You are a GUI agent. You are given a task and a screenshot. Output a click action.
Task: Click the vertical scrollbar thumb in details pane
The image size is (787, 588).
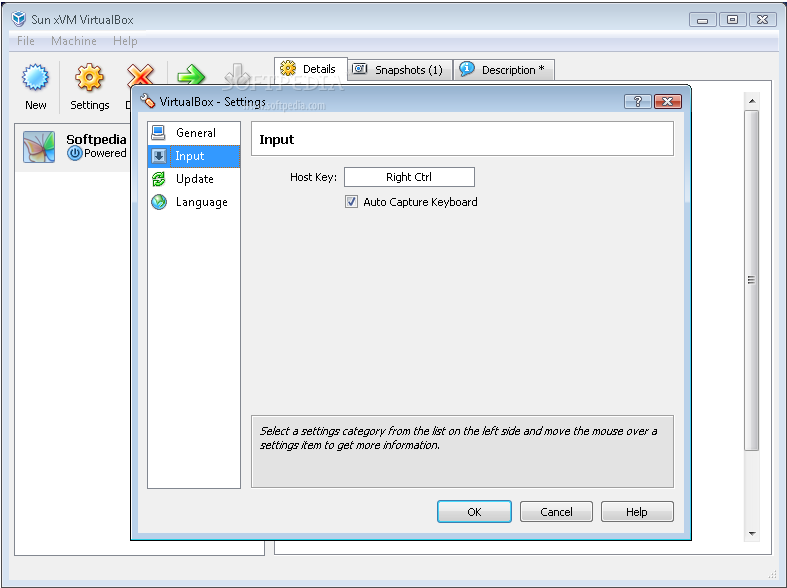coord(751,280)
